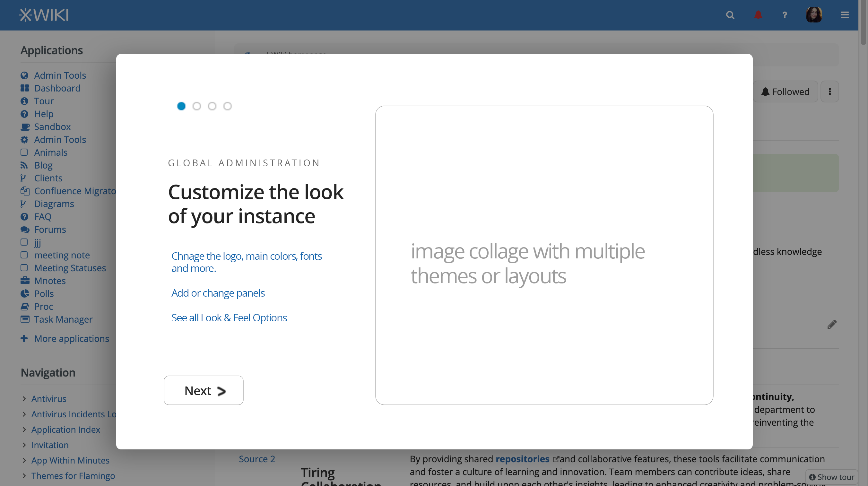Click the XWiki logo
Viewport: 868px width, 486px height.
tap(44, 15)
